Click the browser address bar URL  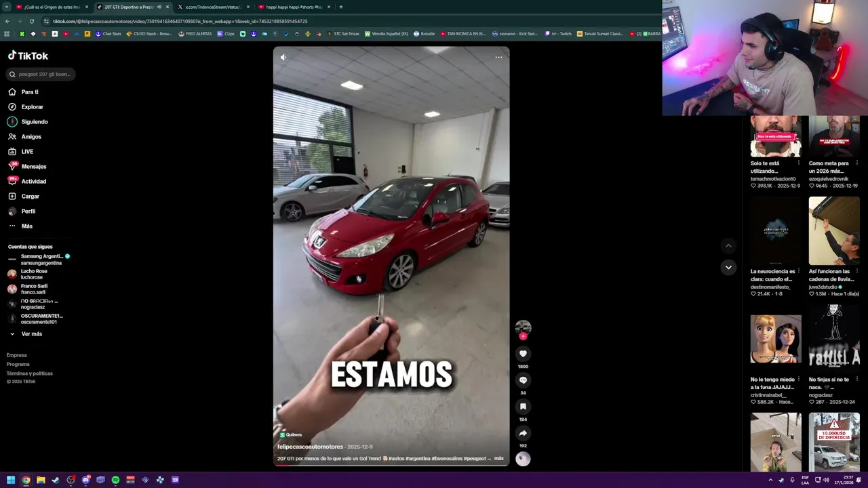tap(180, 21)
